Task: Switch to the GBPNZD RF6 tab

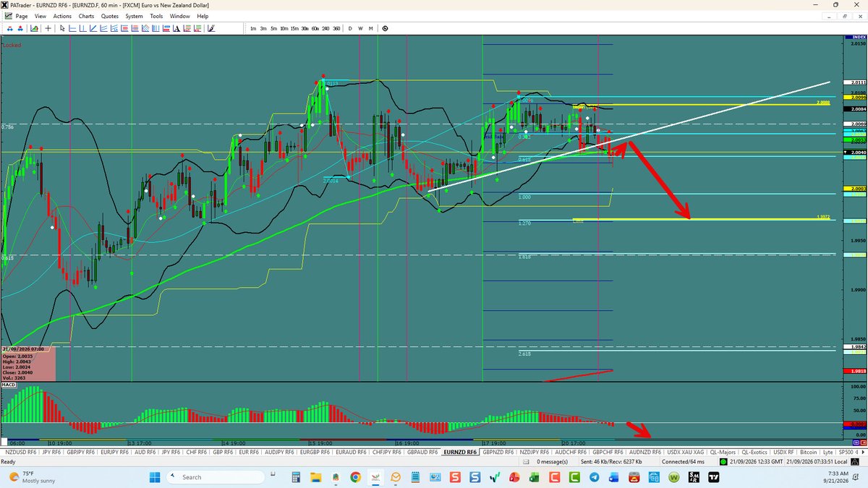Action: coord(498,452)
